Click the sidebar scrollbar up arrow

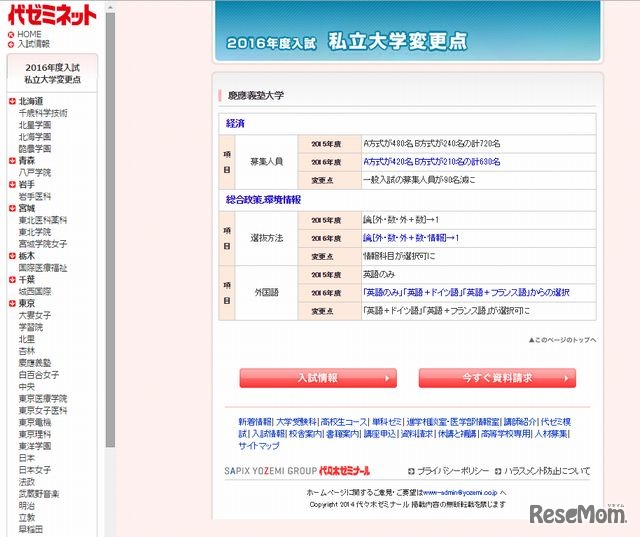[x=110, y=7]
